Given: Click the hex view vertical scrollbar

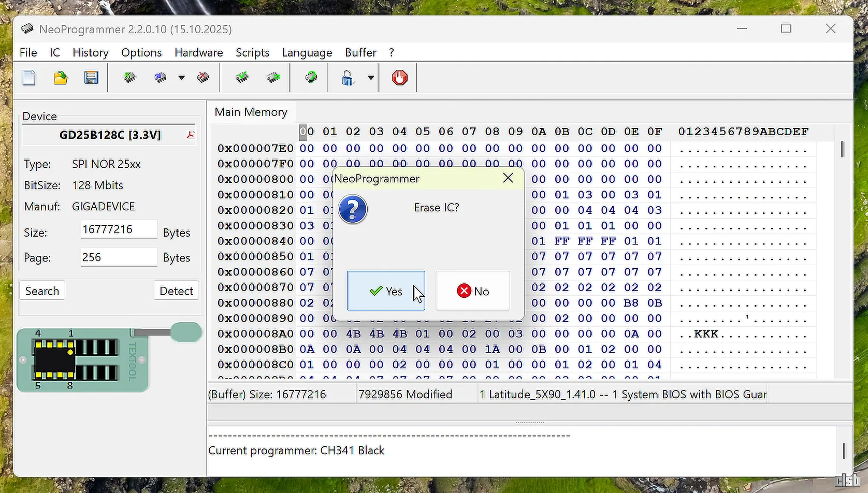Looking at the screenshot, I should coord(842,150).
